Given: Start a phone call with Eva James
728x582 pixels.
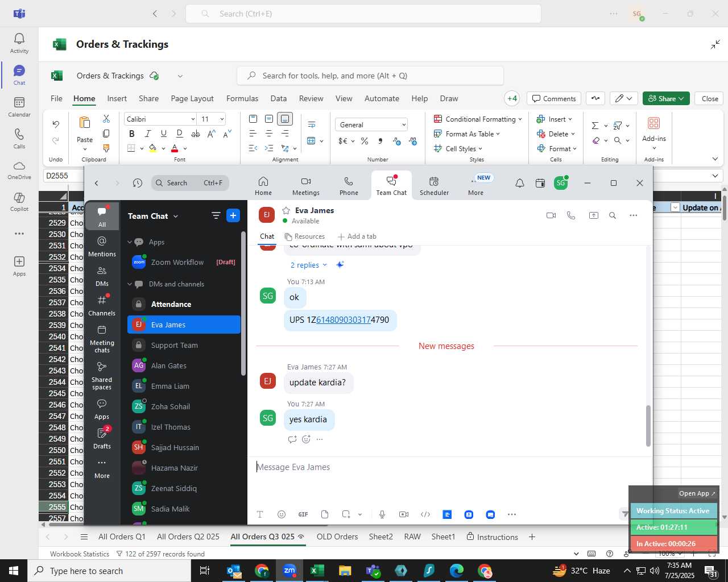Looking at the screenshot, I should point(572,215).
